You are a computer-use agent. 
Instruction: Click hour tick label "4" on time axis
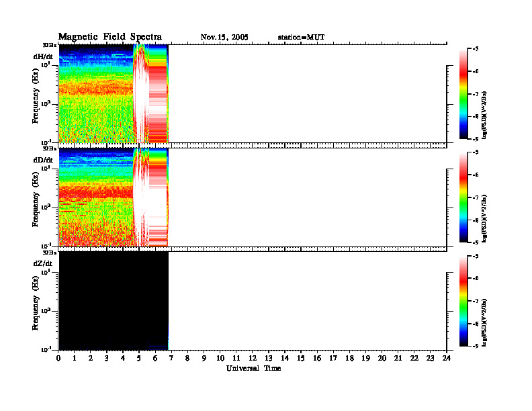click(123, 358)
